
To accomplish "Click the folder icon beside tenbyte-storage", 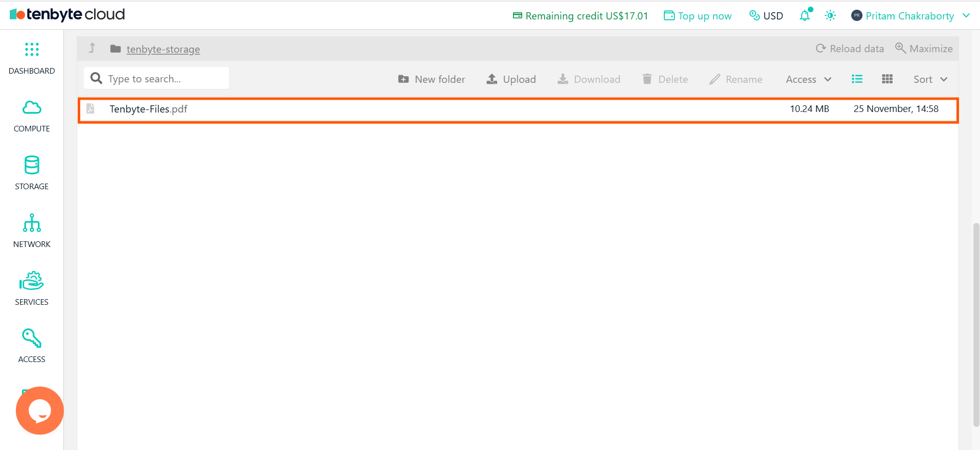I will 115,49.
